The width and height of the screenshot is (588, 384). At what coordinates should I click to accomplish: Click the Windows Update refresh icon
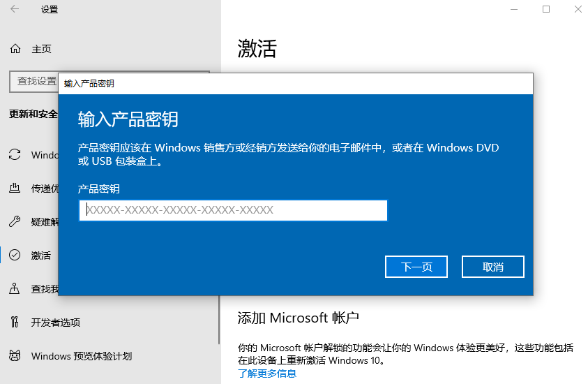pyautogui.click(x=15, y=155)
